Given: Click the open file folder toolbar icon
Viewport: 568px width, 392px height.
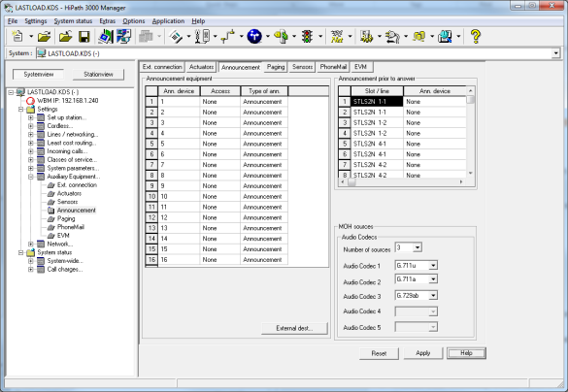Looking at the screenshot, I should coord(45,37).
